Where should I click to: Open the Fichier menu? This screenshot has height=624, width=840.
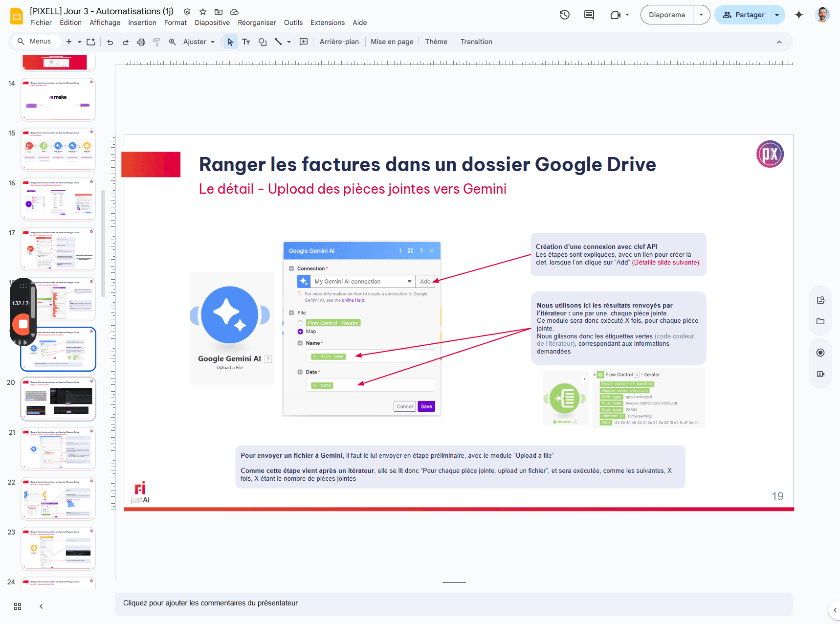[41, 22]
